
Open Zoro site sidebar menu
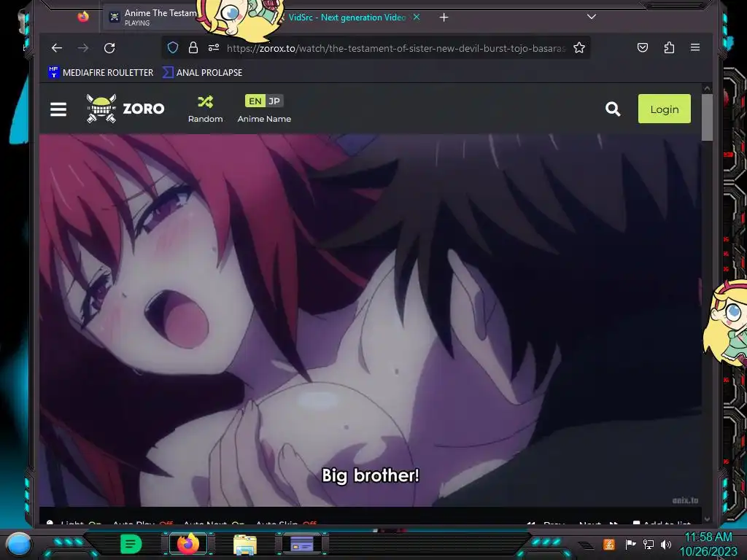point(58,109)
